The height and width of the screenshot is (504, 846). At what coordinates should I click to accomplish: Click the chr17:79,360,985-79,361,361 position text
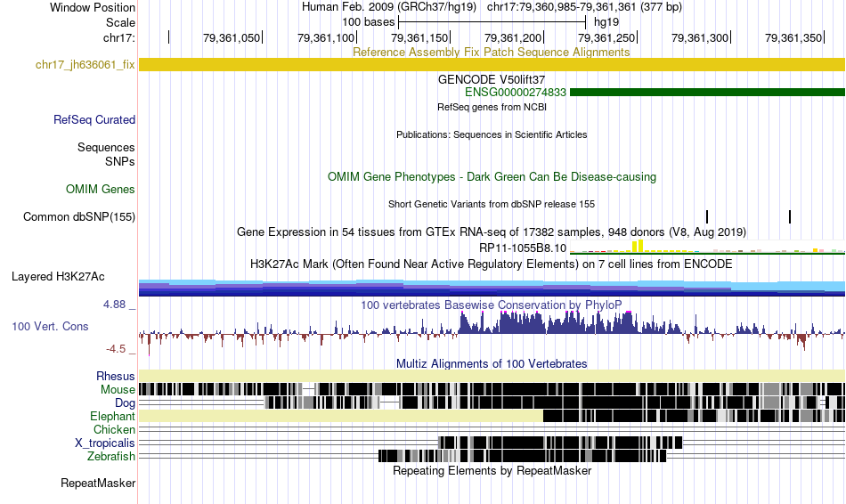(584, 7)
